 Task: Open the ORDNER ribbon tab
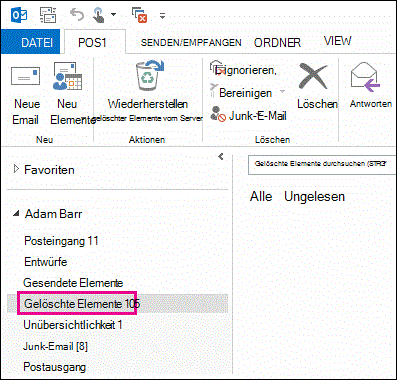point(277,43)
